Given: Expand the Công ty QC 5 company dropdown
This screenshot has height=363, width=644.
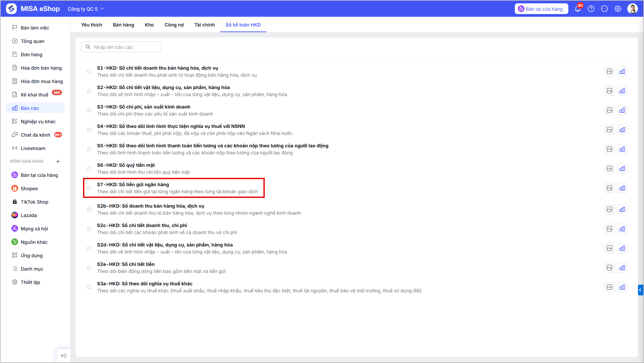Looking at the screenshot, I should 86,9.
